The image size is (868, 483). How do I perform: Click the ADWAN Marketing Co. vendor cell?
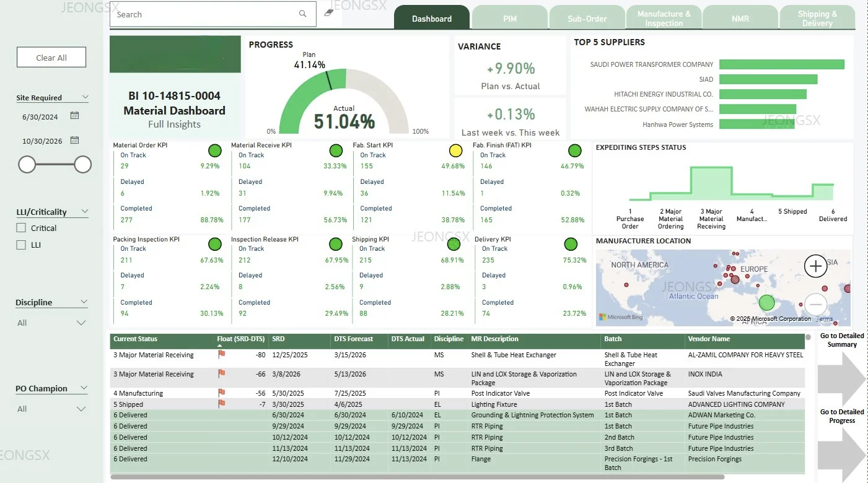(x=722, y=415)
